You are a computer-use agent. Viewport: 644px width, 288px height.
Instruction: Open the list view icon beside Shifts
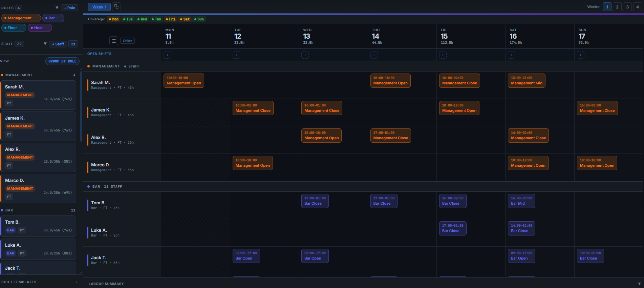tap(114, 41)
